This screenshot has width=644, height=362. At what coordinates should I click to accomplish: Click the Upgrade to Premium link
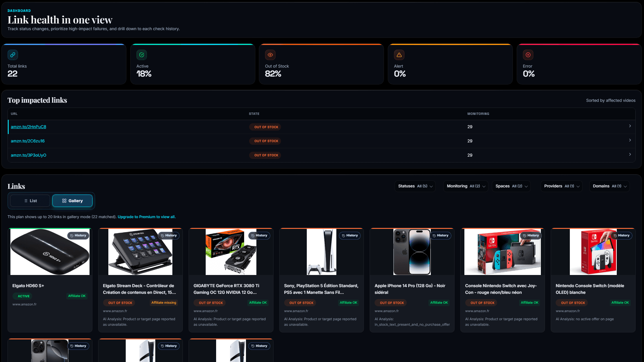(x=146, y=217)
